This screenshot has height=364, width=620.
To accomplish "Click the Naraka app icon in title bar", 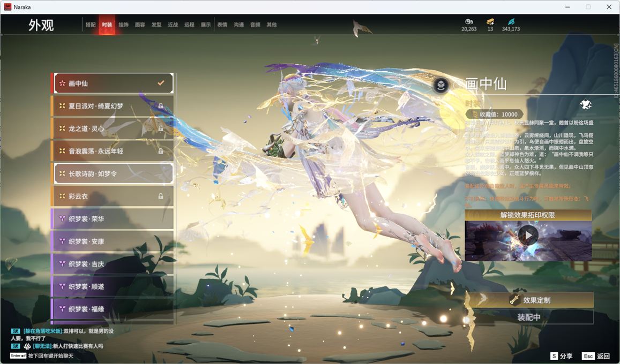I will 8,7.
